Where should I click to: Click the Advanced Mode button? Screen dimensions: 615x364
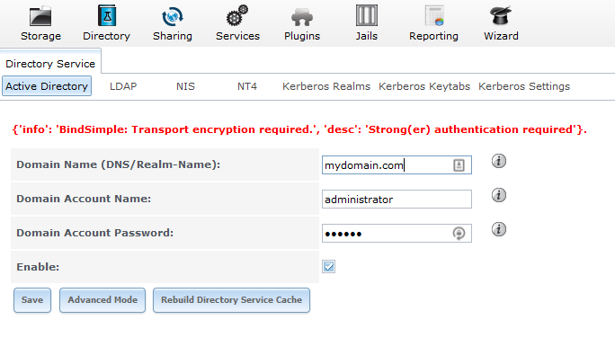pyautogui.click(x=102, y=300)
